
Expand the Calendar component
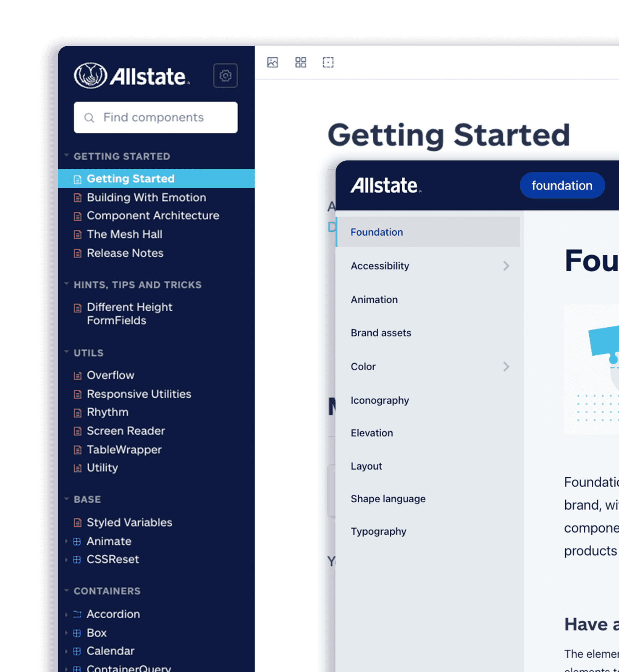(66, 651)
